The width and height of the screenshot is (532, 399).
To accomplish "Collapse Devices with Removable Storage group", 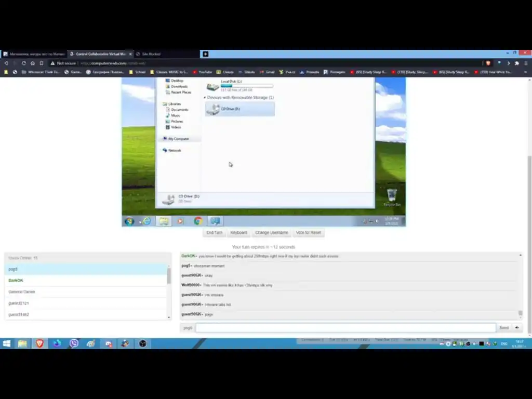I will [205, 98].
